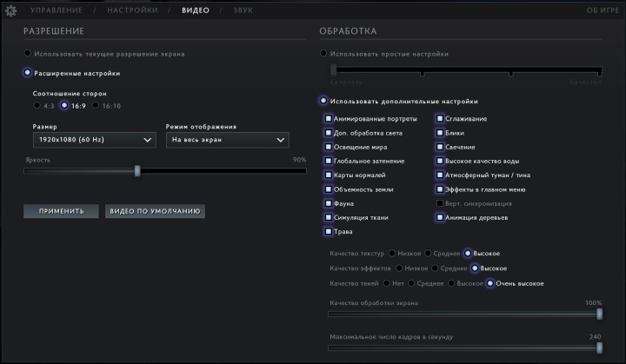626x364 pixels.
Task: Select the 16:10 aspect ratio
Action: [97, 105]
